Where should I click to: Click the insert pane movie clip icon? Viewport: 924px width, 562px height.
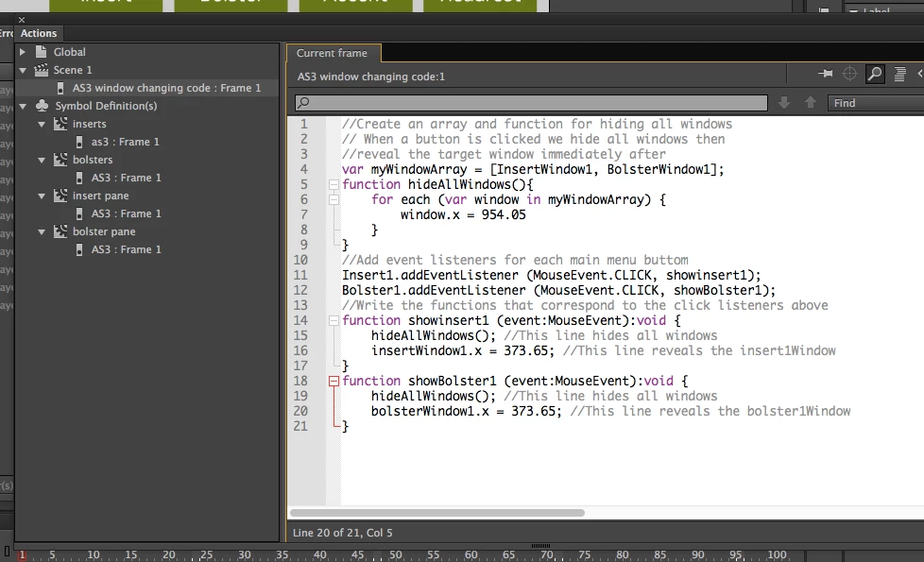(x=60, y=196)
